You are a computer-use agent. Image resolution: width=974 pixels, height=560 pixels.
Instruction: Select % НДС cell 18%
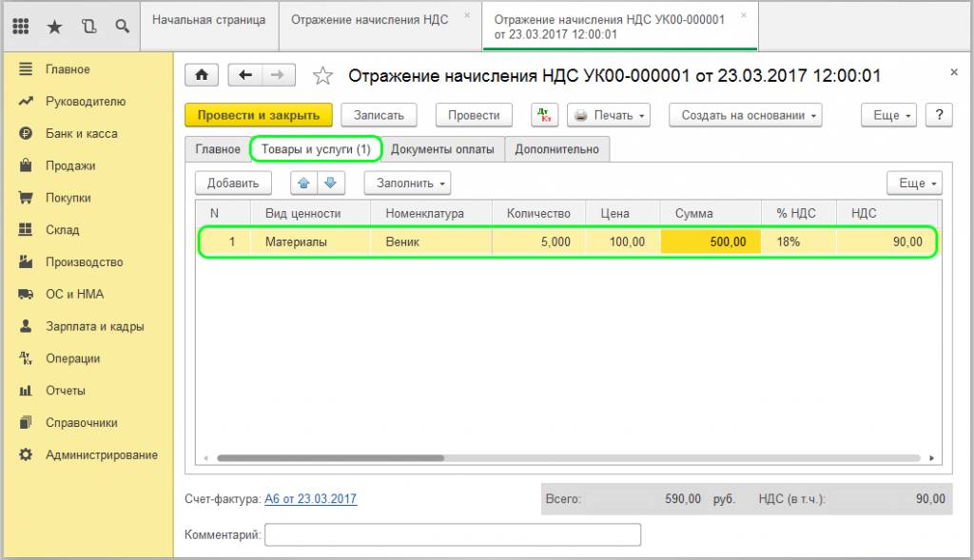tap(799, 241)
